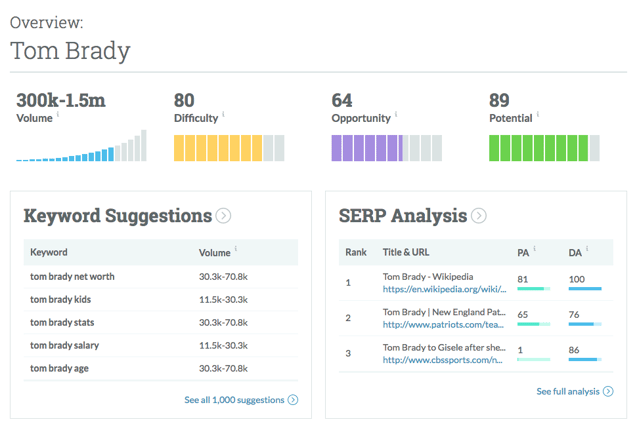Click the purple Opportunity score bar
The height and width of the screenshot is (426, 637).
(x=387, y=148)
